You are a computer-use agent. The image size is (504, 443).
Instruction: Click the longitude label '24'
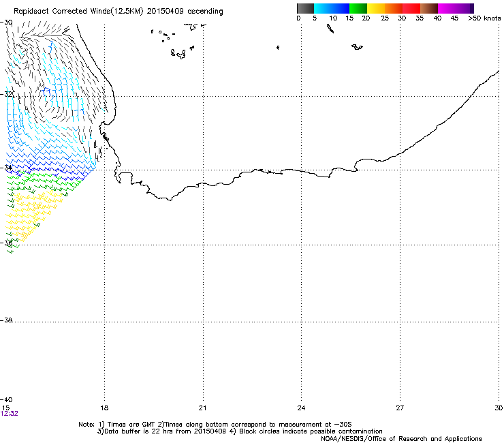[301, 408]
